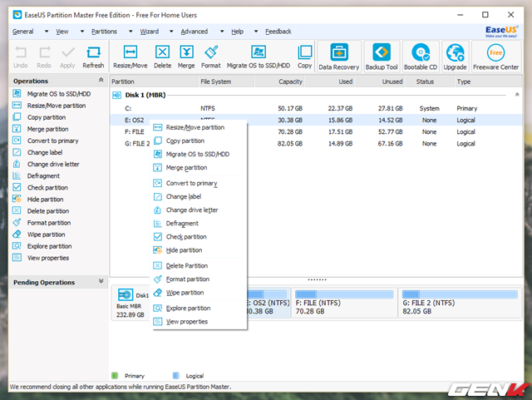This screenshot has height=400, width=532.
Task: Click Resize/Move partition in Operations panel
Action: tap(57, 106)
